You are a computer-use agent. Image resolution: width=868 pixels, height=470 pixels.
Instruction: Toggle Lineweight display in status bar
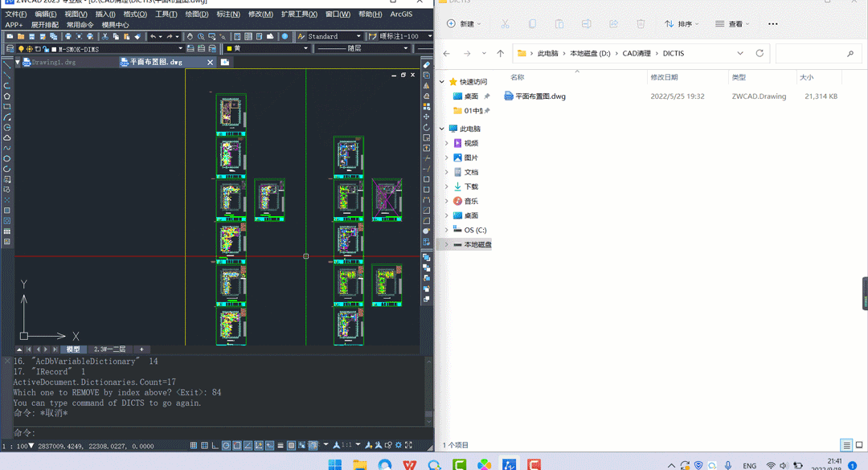pyautogui.click(x=280, y=445)
